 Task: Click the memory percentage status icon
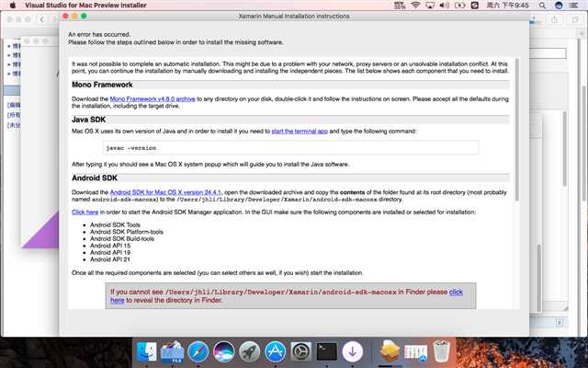(x=400, y=6)
